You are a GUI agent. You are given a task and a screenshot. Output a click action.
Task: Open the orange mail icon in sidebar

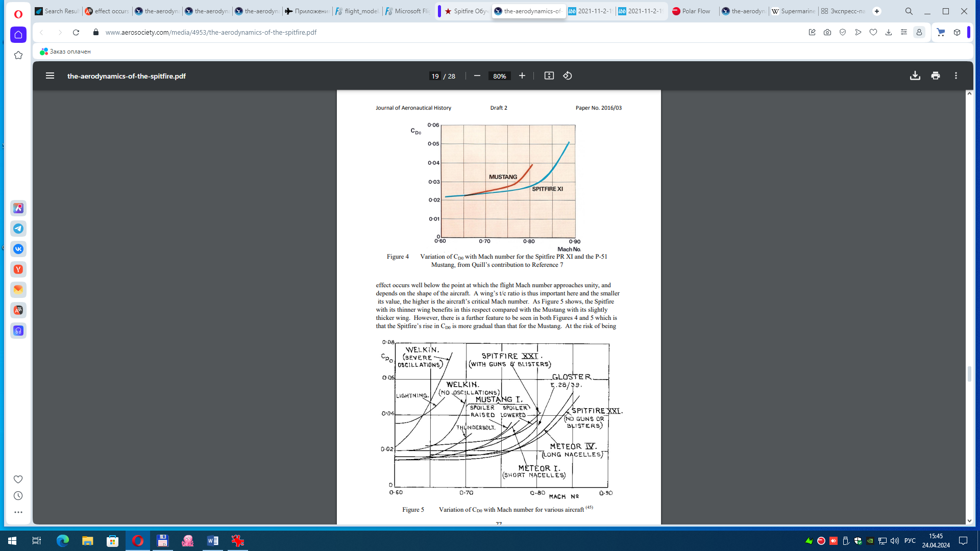[x=18, y=290]
